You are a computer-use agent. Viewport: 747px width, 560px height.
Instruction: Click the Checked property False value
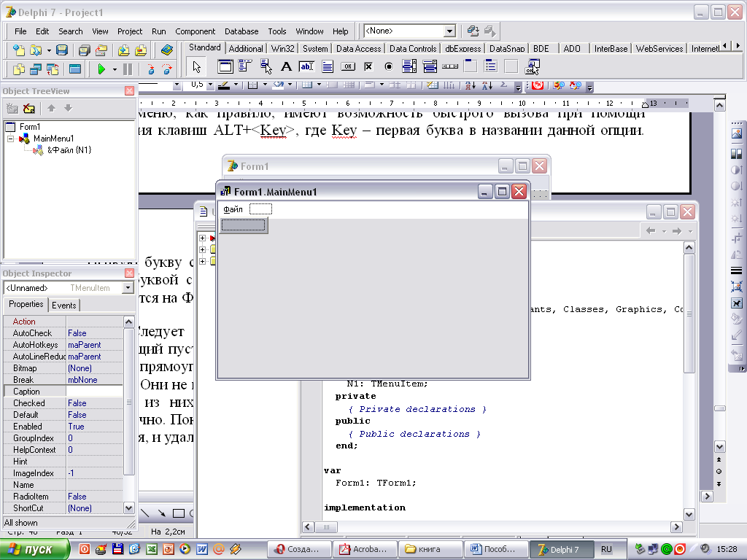[94, 403]
